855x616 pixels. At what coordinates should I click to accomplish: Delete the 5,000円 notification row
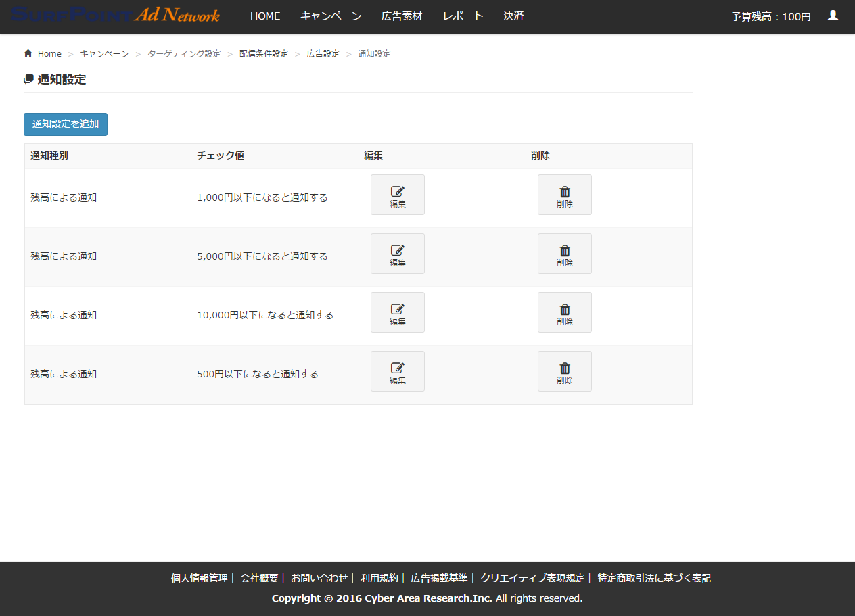(x=565, y=254)
